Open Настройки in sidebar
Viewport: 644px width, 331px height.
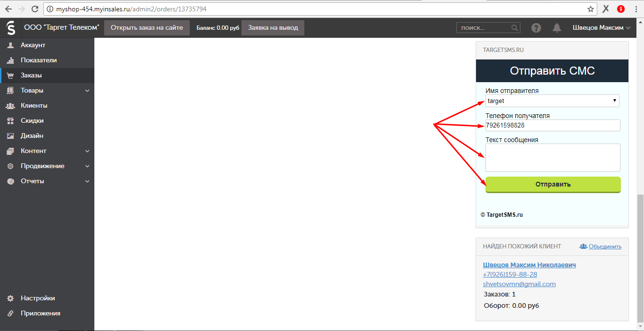click(38, 298)
